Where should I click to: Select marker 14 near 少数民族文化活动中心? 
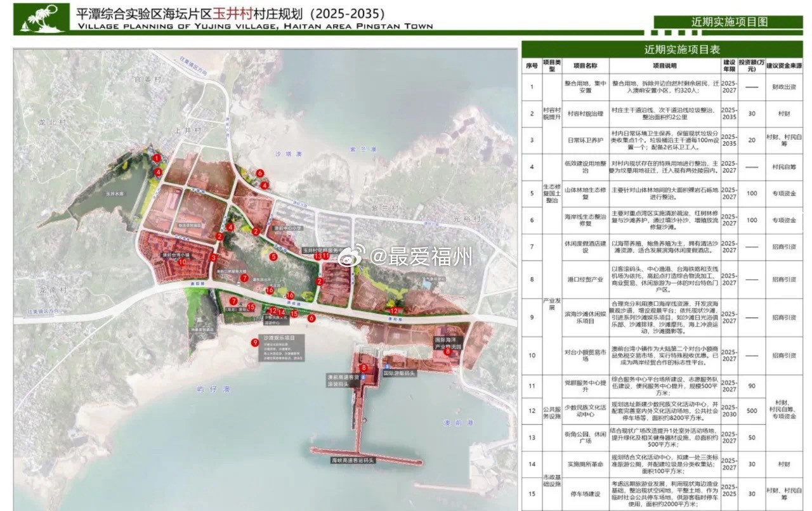282,311
